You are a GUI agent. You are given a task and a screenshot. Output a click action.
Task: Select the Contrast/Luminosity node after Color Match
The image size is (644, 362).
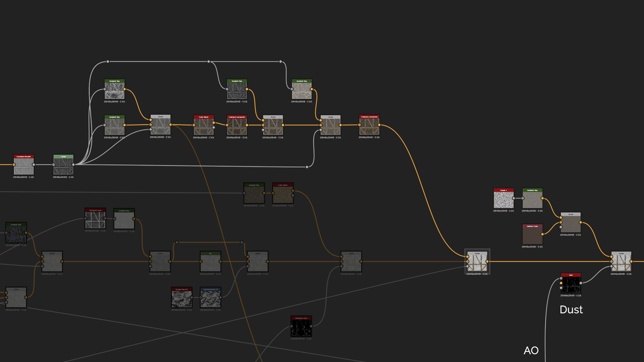[237, 126]
